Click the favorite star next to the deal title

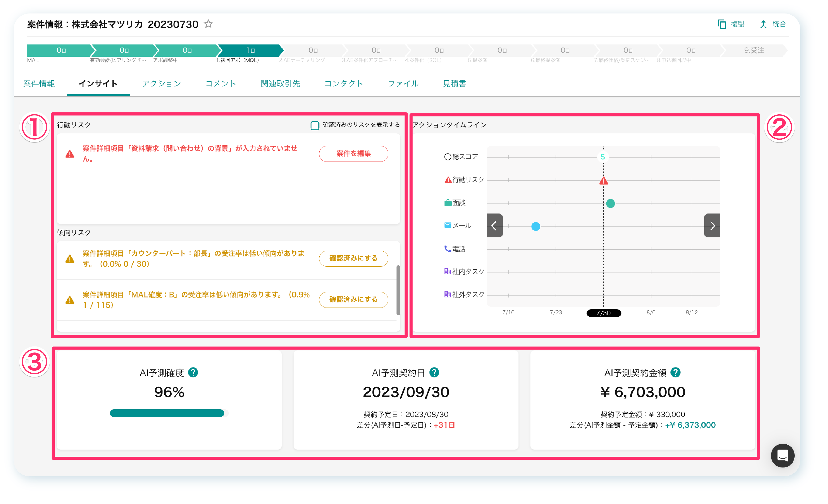point(208,24)
